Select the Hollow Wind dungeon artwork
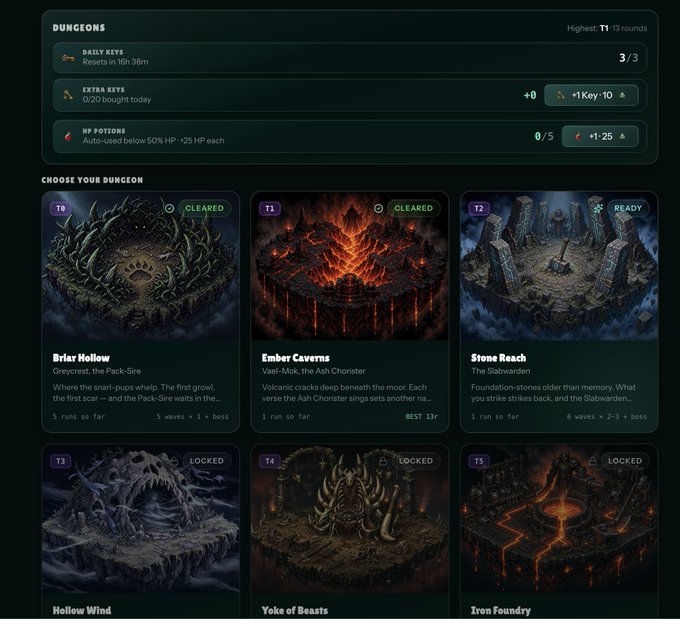 [x=141, y=518]
